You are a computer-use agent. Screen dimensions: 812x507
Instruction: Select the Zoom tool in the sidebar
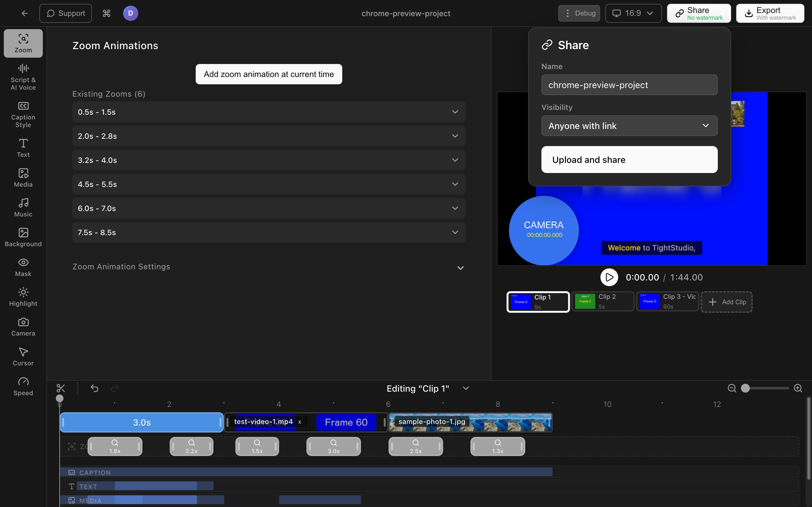(x=23, y=43)
